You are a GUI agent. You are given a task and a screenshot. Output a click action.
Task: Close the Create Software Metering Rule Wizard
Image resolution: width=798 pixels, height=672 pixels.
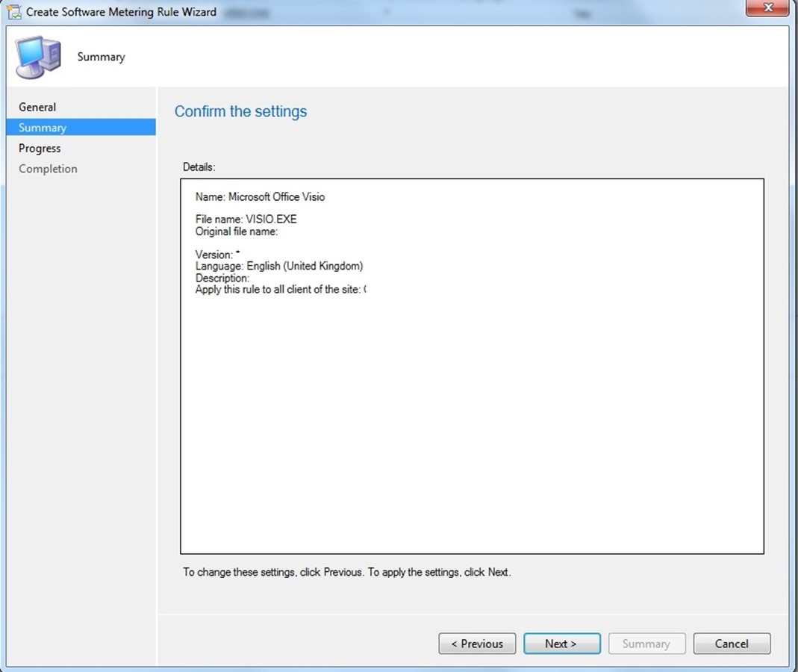[767, 7]
